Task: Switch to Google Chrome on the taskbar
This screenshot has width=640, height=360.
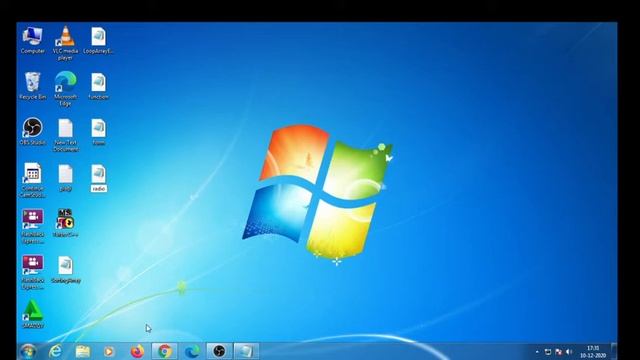Action: coord(164,351)
